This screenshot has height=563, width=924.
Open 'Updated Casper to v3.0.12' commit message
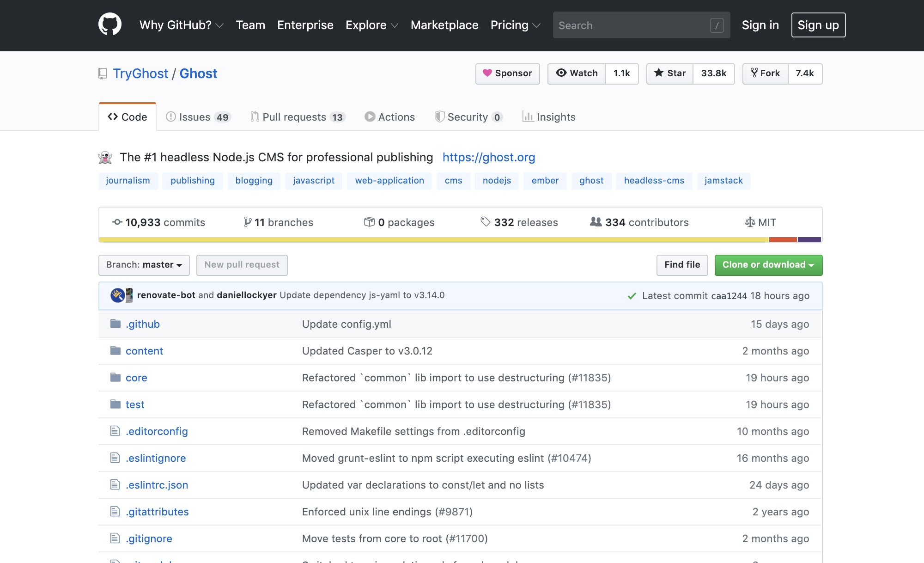pos(367,351)
